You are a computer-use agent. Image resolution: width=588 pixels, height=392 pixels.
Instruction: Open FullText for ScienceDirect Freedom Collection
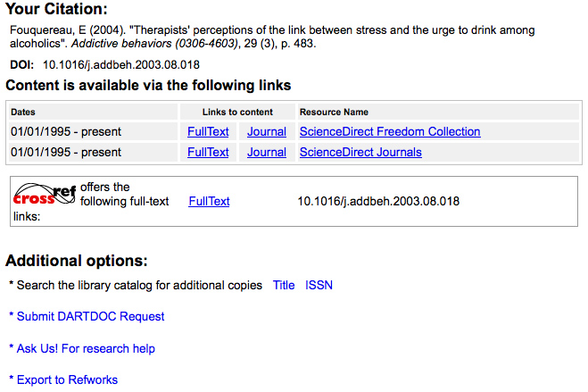(208, 131)
